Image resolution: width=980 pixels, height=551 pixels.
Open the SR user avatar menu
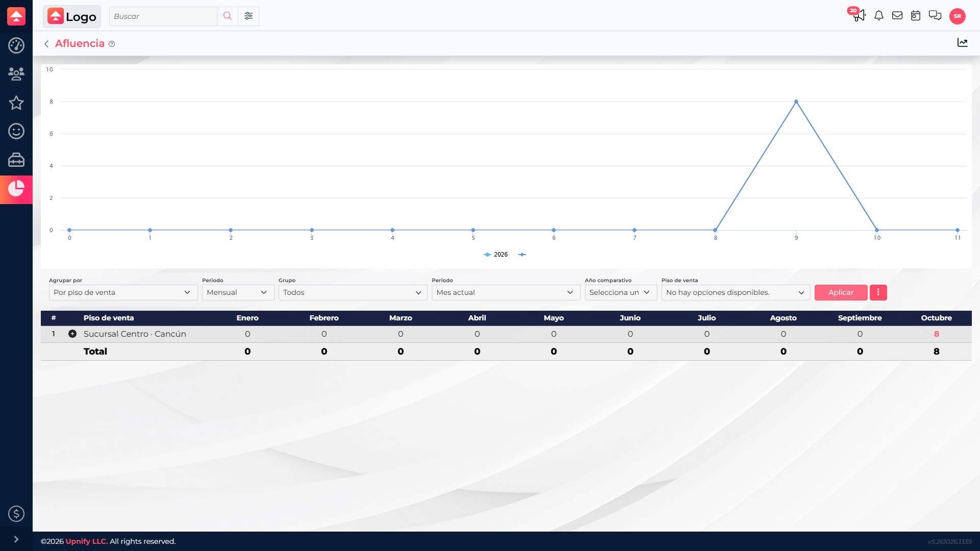click(958, 16)
